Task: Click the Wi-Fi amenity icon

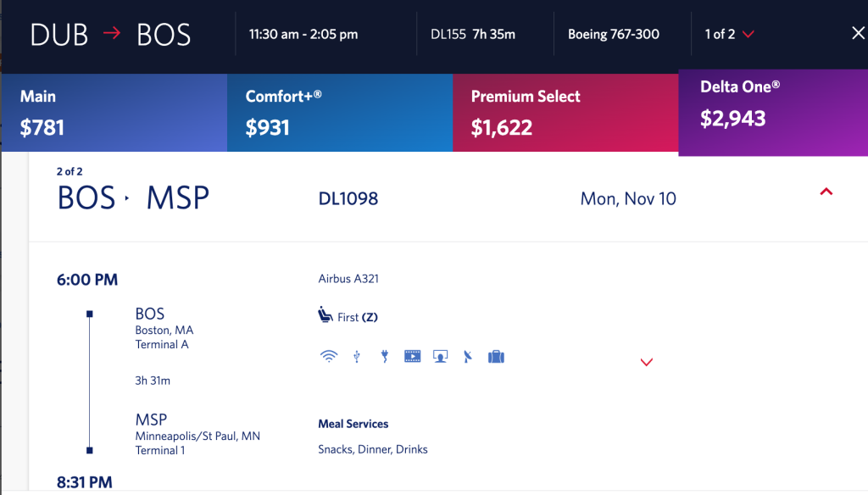Action: (x=329, y=356)
